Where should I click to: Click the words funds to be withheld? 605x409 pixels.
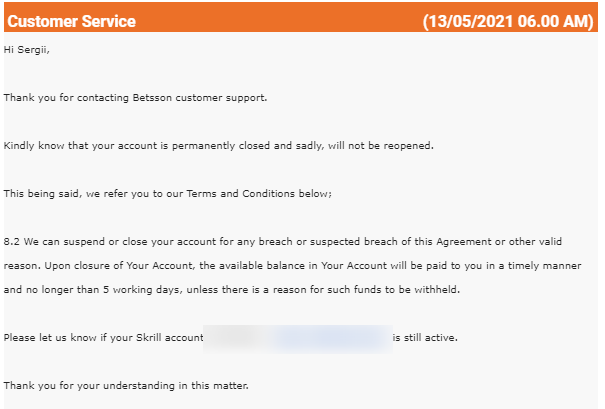407,290
